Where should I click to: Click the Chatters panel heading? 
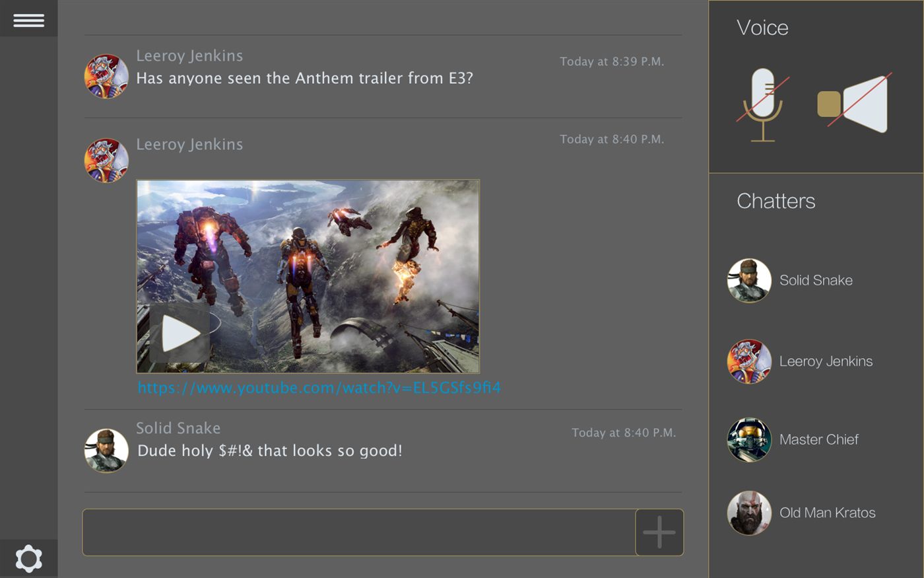776,201
